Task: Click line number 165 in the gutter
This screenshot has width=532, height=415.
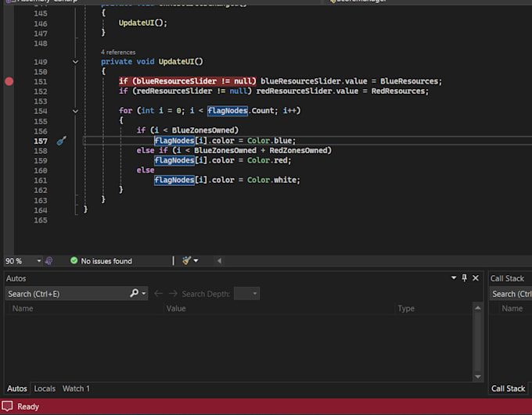Action: (41, 220)
